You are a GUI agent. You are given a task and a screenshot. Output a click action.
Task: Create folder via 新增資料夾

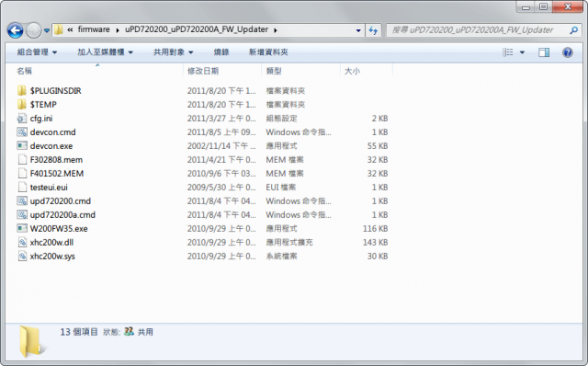pyautogui.click(x=268, y=52)
